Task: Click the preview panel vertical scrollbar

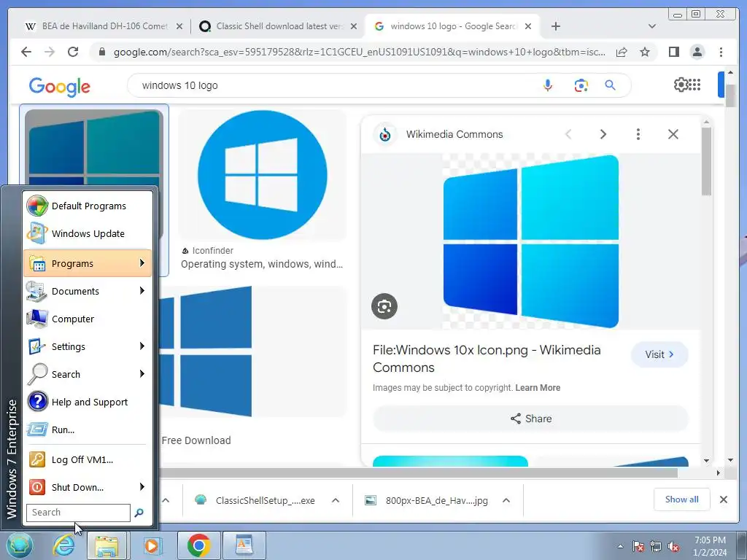Action: pyautogui.click(x=706, y=161)
